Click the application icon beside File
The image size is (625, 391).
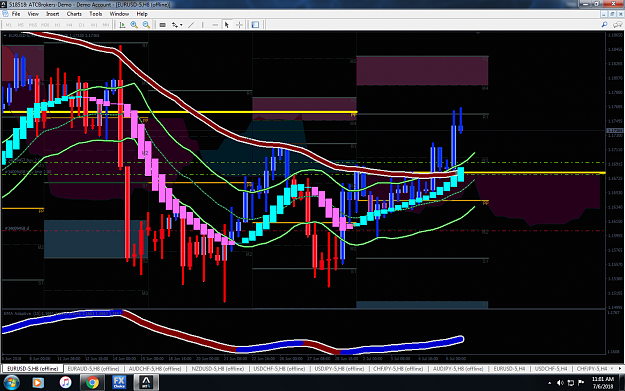5,14
